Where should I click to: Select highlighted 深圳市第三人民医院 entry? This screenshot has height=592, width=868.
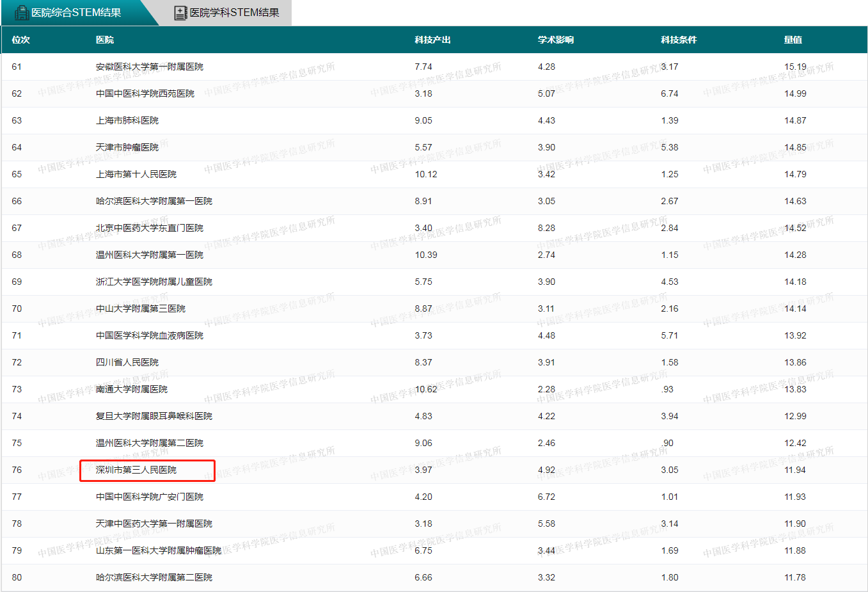pyautogui.click(x=136, y=470)
